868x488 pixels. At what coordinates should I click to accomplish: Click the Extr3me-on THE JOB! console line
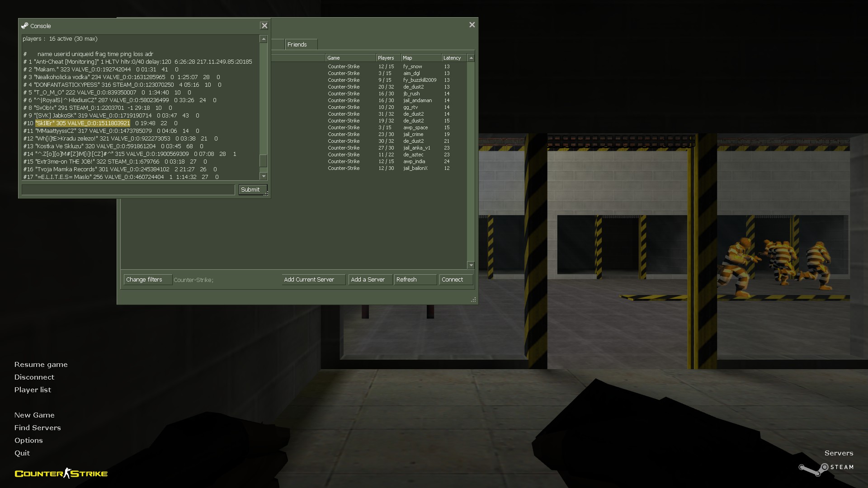(x=115, y=162)
